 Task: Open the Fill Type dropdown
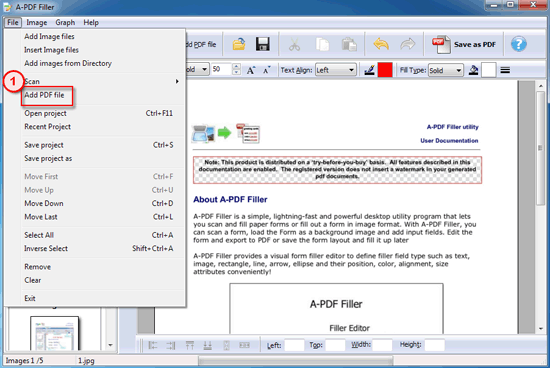pos(445,70)
